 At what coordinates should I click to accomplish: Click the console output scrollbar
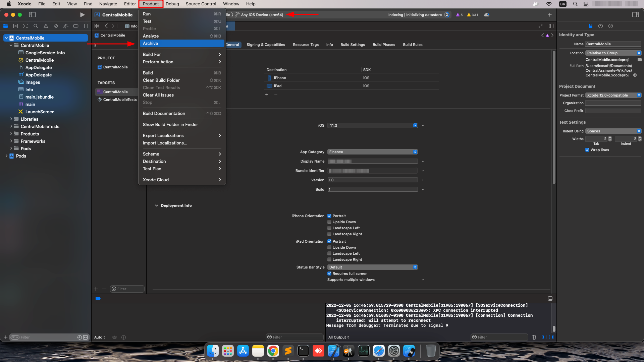[554, 329]
